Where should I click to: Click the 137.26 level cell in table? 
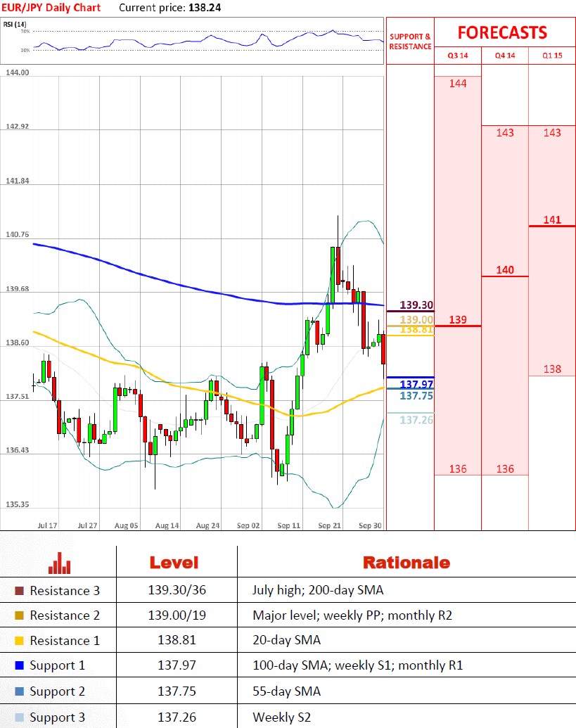coord(177,717)
